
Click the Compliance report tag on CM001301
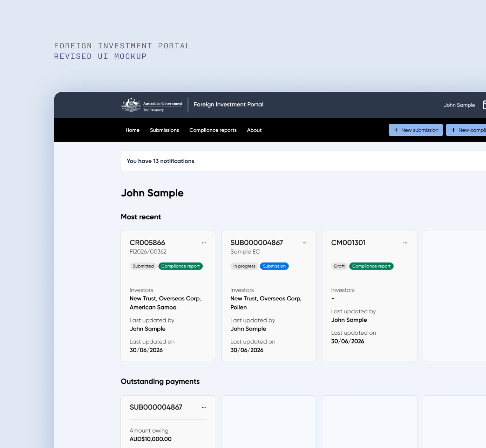pos(371,266)
